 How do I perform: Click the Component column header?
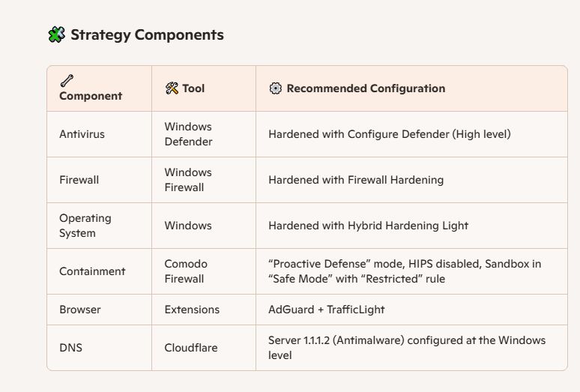91,96
